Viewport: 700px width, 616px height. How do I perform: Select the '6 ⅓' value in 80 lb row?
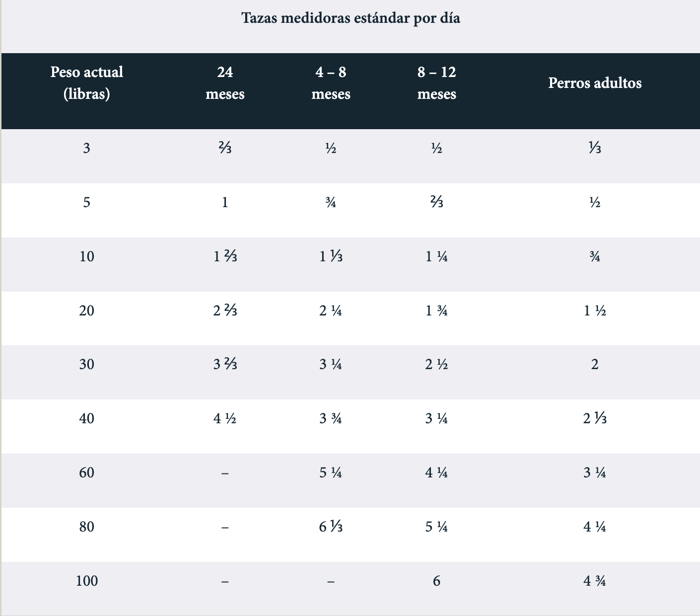331,527
